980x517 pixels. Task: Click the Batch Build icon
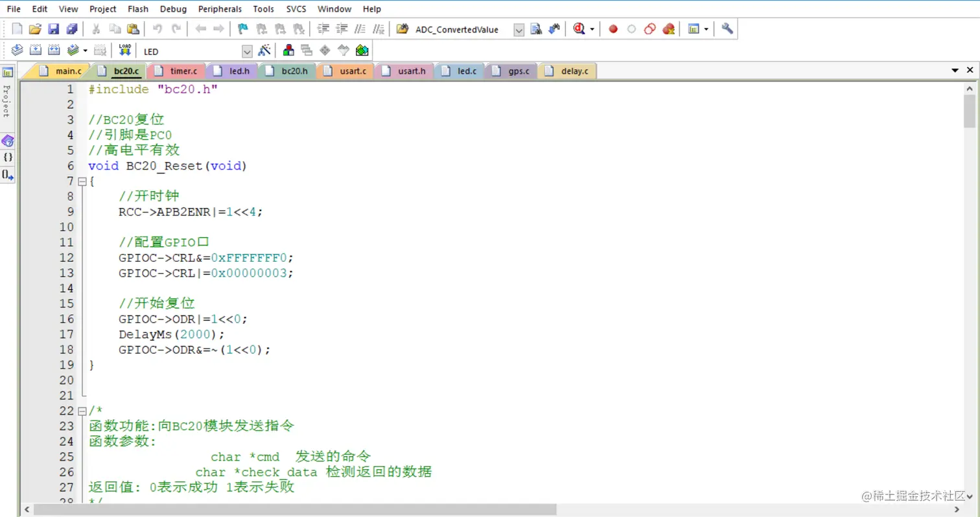tap(73, 51)
